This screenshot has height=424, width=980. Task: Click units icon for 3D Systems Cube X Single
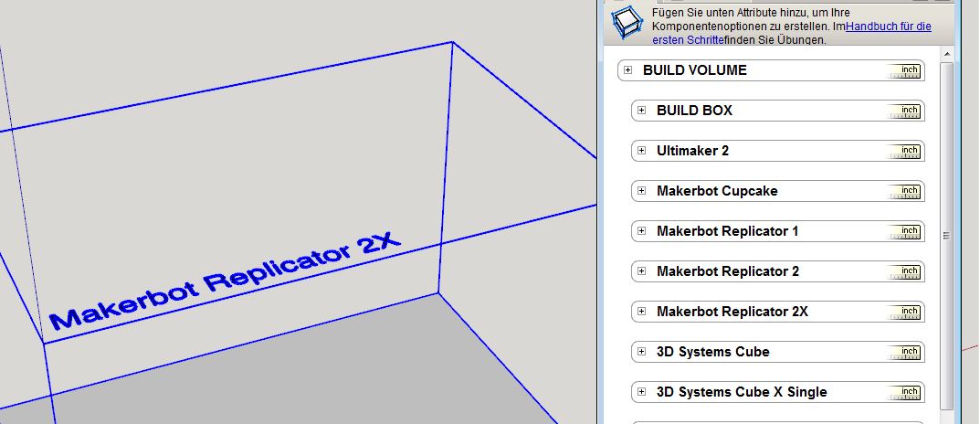point(906,393)
